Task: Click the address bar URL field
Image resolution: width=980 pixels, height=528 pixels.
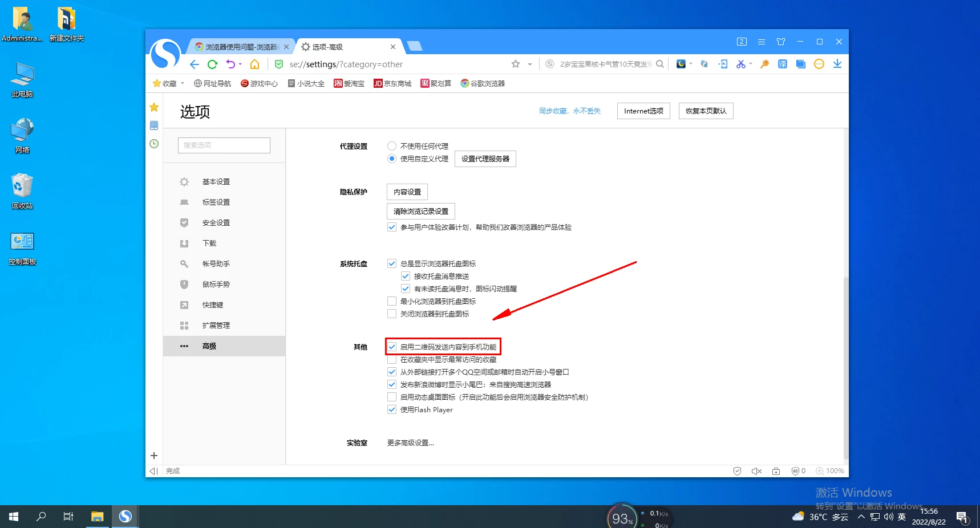Action: click(x=394, y=64)
